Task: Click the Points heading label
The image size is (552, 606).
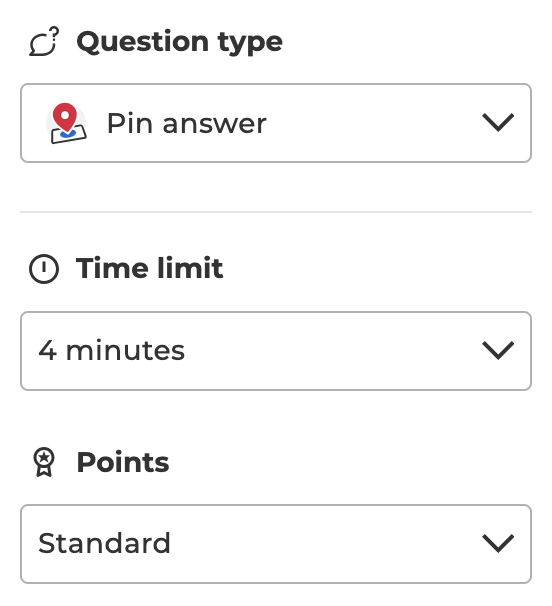Action: 123,462
